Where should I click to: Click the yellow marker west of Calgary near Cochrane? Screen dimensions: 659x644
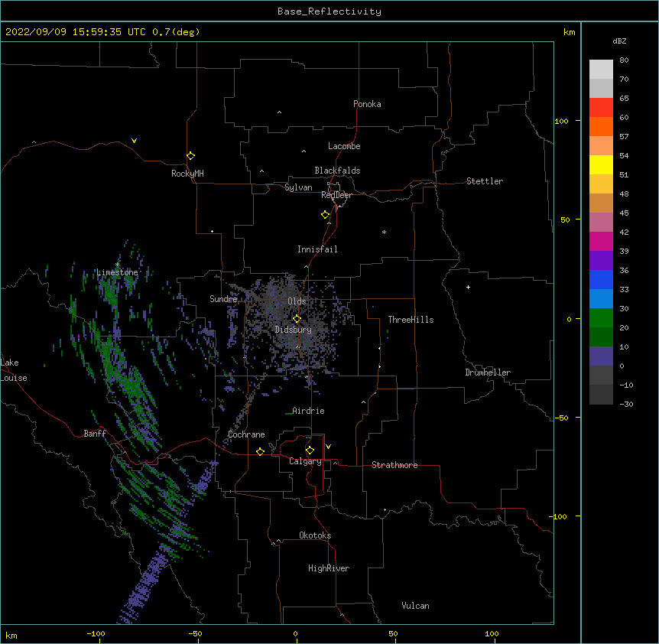pyautogui.click(x=260, y=451)
